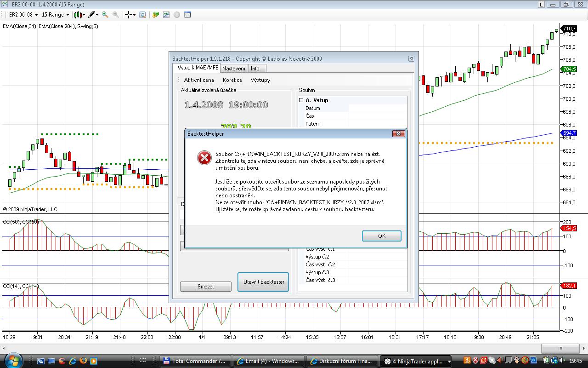The width and height of the screenshot is (588, 368).
Task: Open the Korekce menu item
Action: [x=232, y=80]
